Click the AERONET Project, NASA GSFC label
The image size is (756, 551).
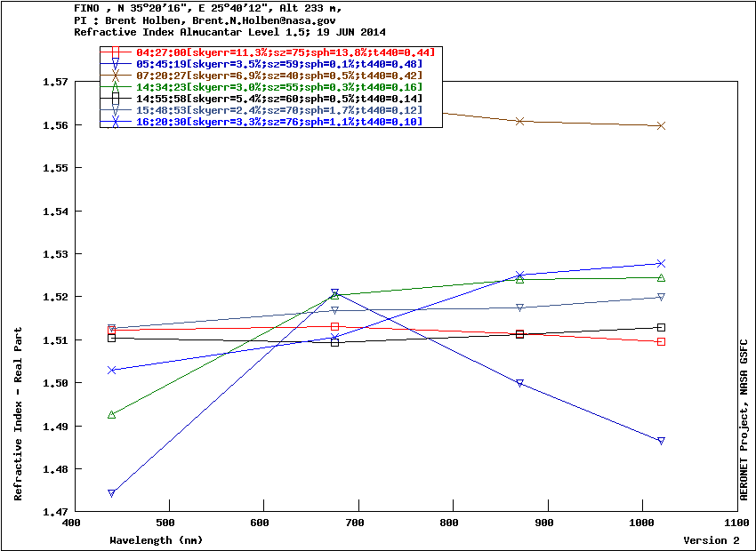click(744, 419)
